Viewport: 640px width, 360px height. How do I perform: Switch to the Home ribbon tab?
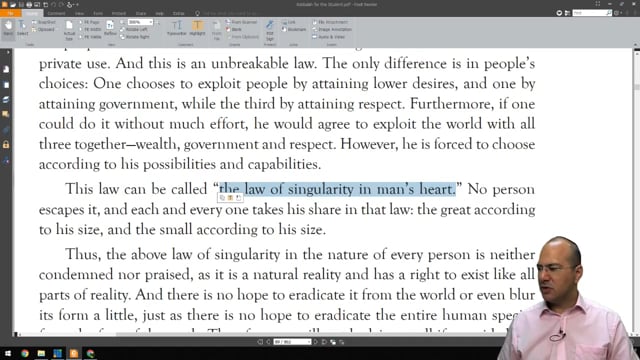click(32, 13)
